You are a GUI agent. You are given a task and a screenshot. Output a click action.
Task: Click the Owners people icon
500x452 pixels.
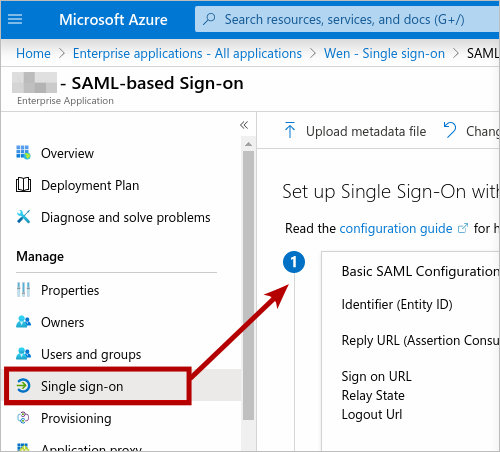(x=23, y=322)
